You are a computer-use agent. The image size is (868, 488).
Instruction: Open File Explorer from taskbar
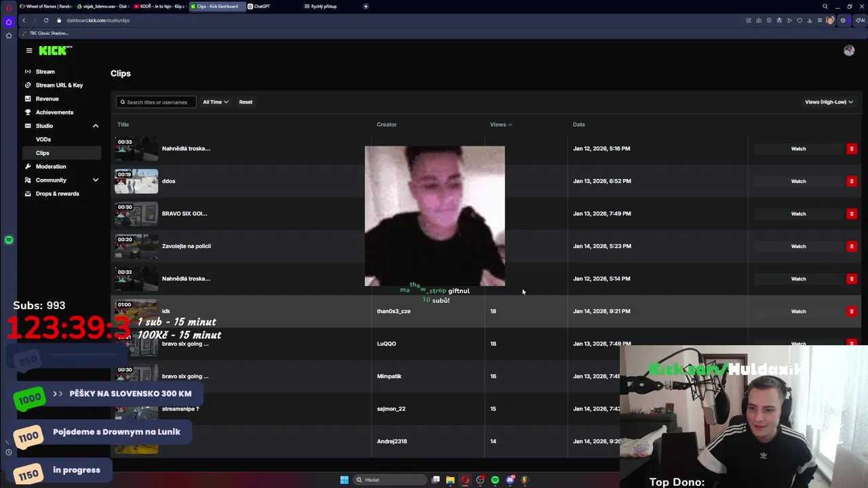pyautogui.click(x=450, y=480)
